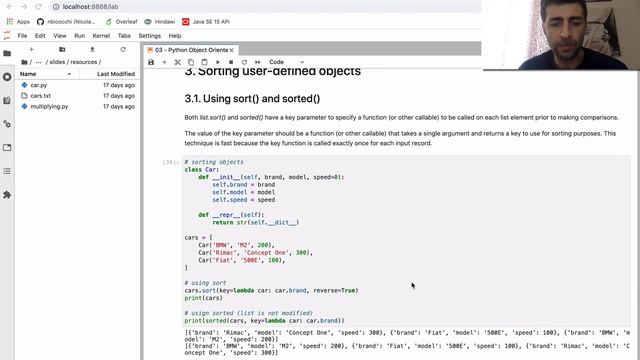The image size is (640, 360).
Task: Click the browser forward arrow
Action: 24,7
